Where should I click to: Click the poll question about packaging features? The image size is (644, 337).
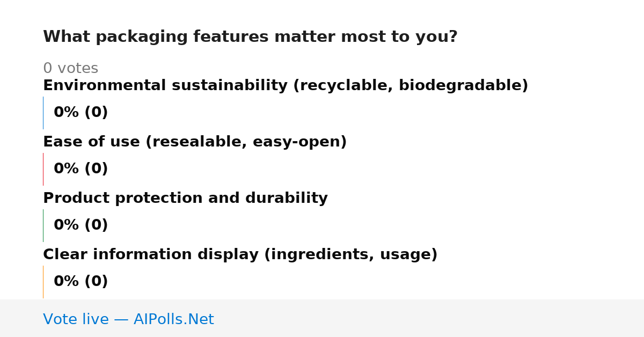click(x=250, y=37)
